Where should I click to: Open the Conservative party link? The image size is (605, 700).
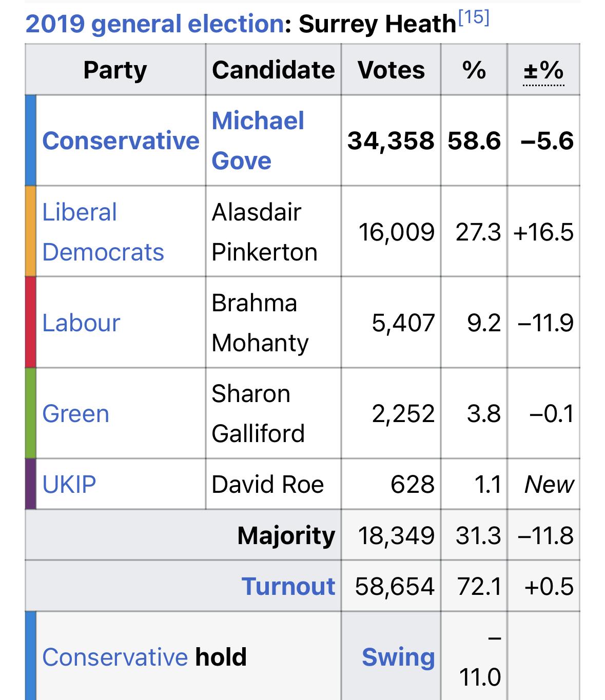tap(121, 141)
